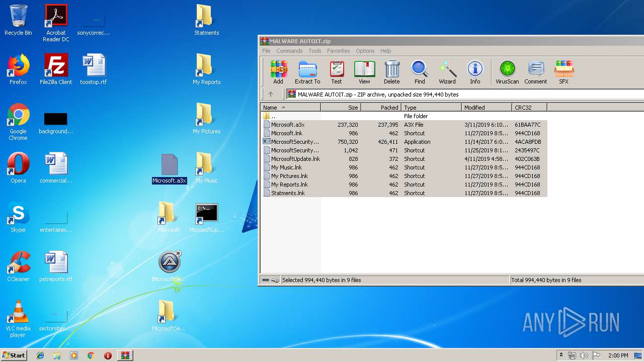Sort by the Modified column header
Screen dimensions: 644x362
(x=487, y=107)
